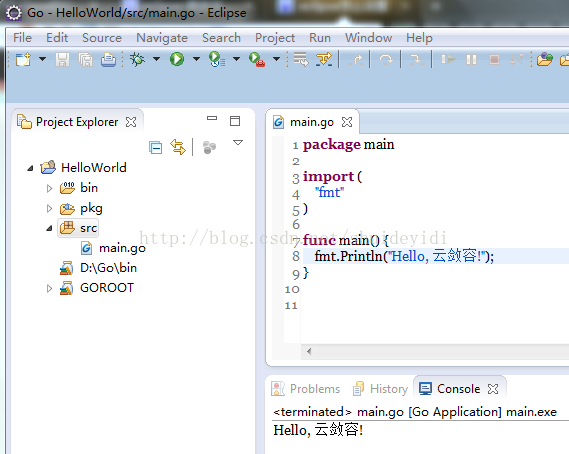Click the green Run button icon

click(177, 59)
